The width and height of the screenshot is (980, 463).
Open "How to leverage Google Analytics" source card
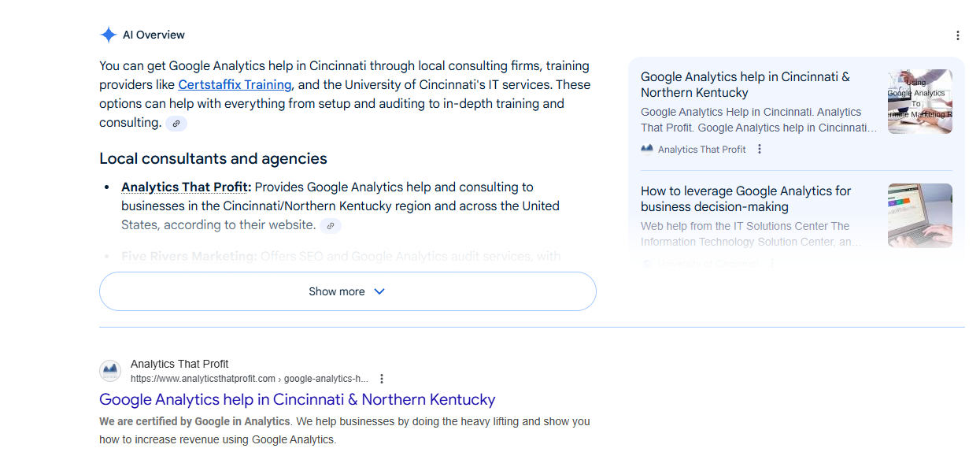tap(745, 198)
